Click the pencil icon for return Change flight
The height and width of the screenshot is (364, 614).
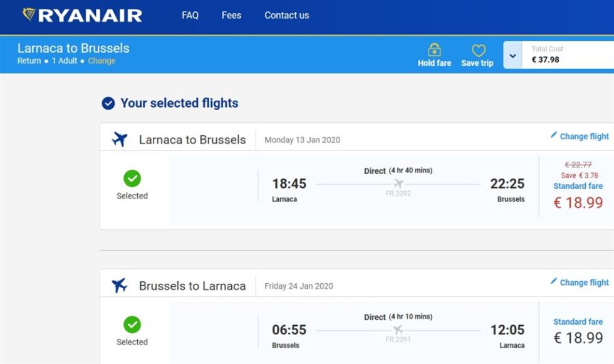pos(553,281)
